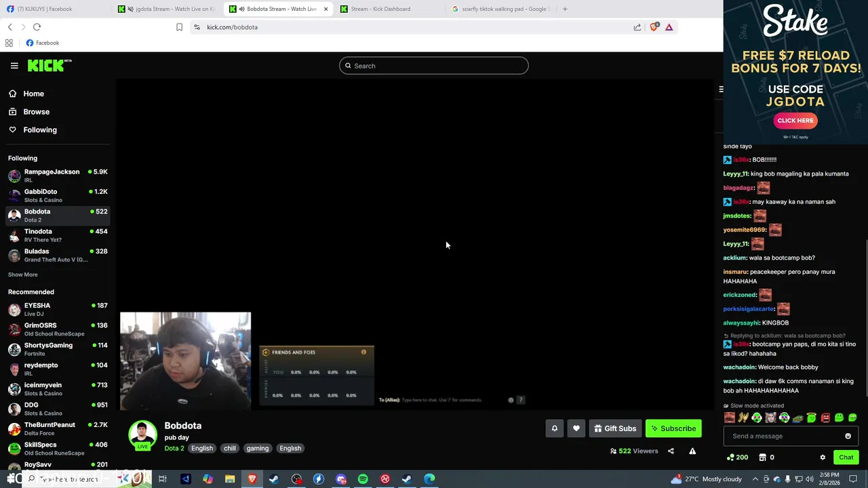This screenshot has width=868, height=488.
Task: Select the gaming tag
Action: point(258,448)
